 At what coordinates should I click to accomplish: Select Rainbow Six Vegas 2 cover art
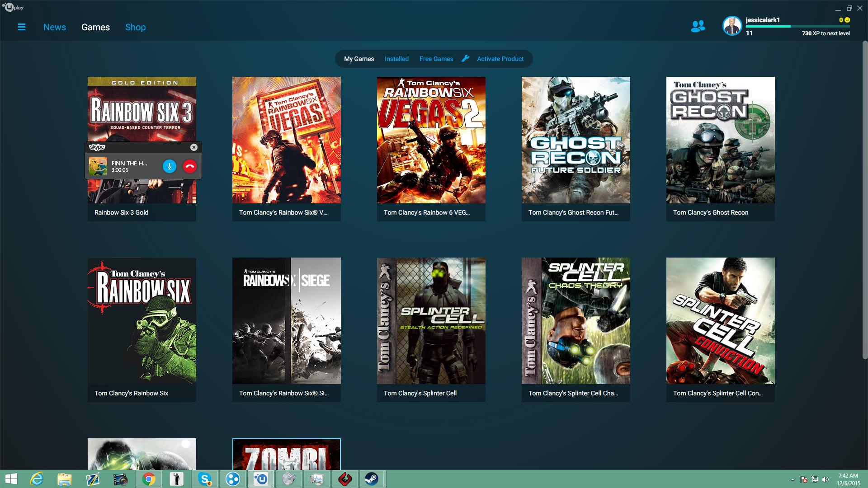pyautogui.click(x=431, y=140)
